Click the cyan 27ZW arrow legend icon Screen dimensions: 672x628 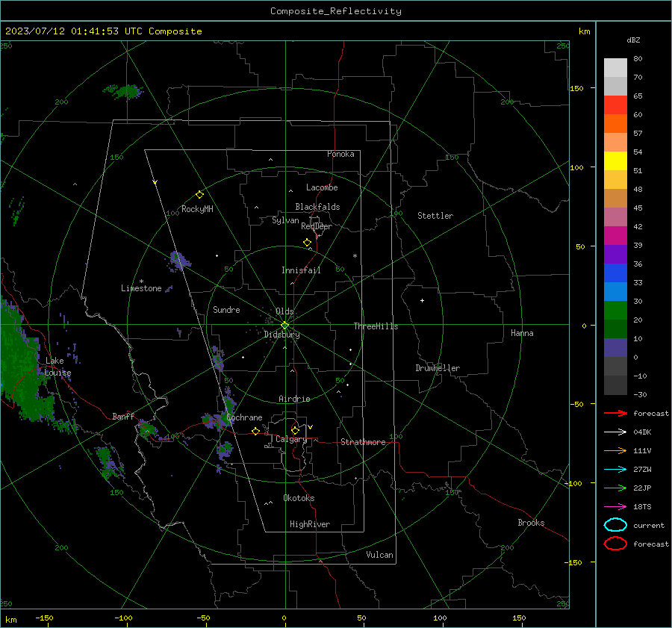click(x=615, y=470)
